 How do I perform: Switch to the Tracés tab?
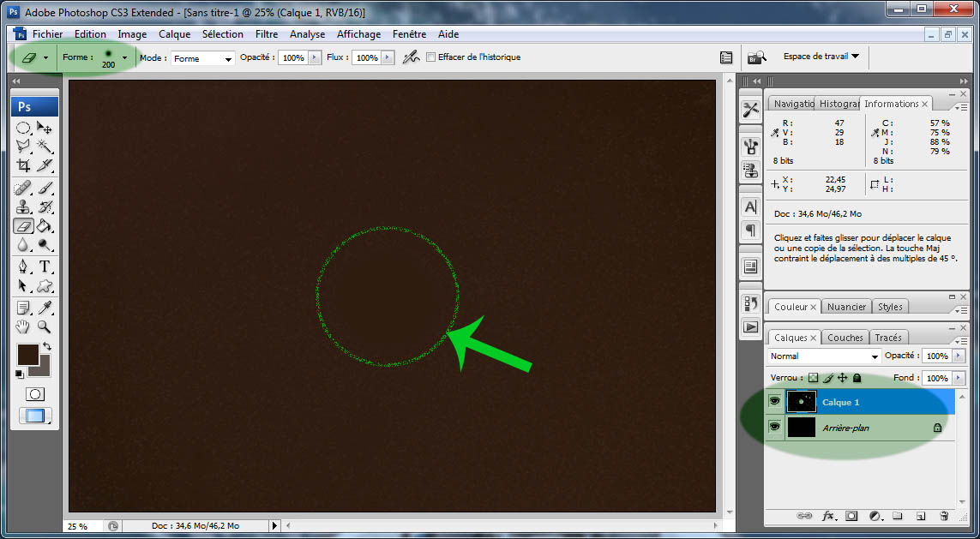pos(888,338)
